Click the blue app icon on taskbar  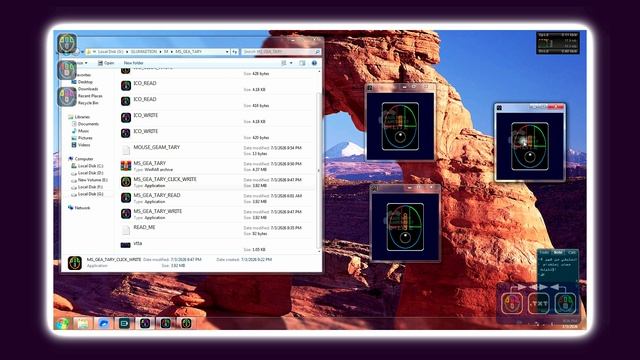pos(104,324)
